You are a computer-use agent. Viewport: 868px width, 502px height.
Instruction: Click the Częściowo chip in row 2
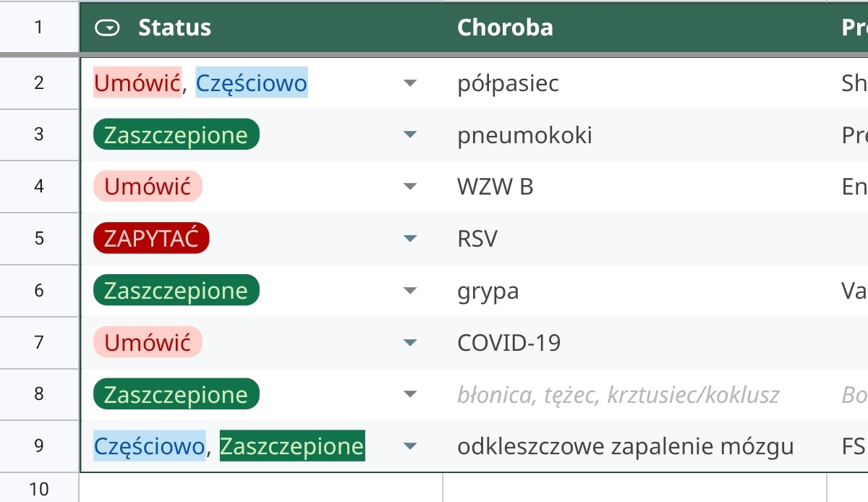tap(252, 84)
